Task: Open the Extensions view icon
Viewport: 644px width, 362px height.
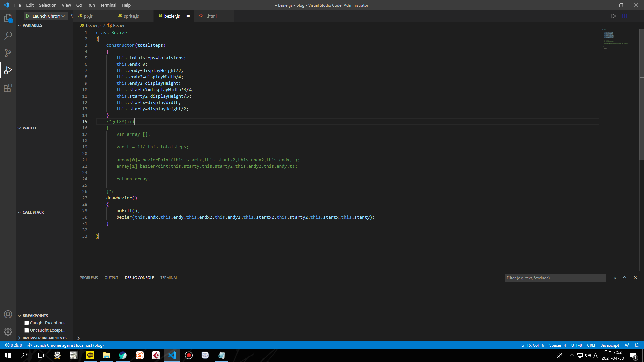Action: coord(8,88)
